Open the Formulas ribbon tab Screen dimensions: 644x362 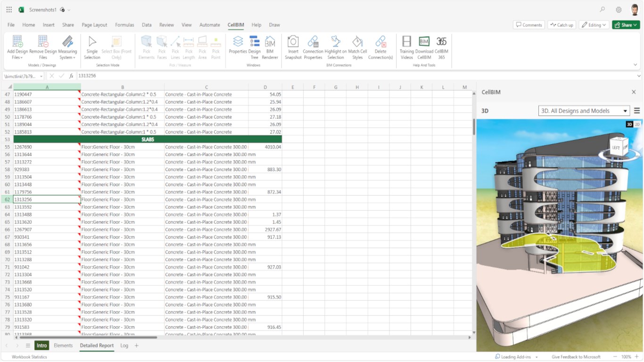coord(124,25)
